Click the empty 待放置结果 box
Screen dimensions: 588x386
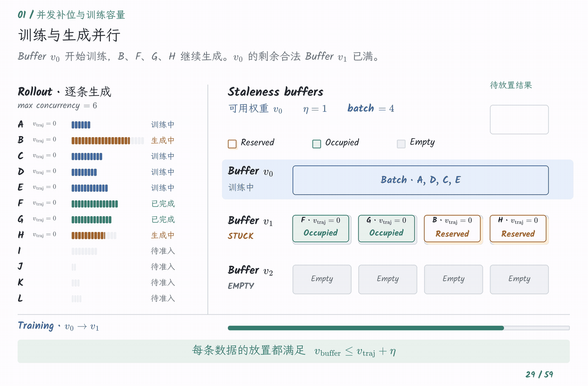[519, 119]
